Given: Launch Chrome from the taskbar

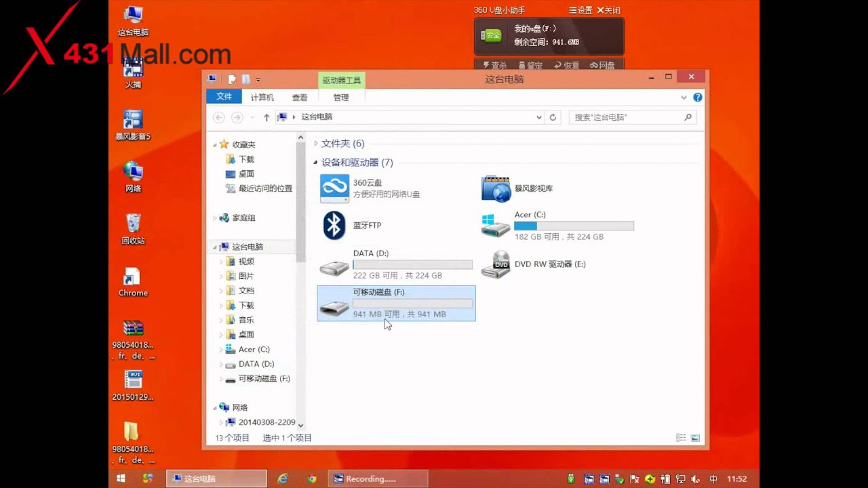Looking at the screenshot, I should (x=312, y=479).
